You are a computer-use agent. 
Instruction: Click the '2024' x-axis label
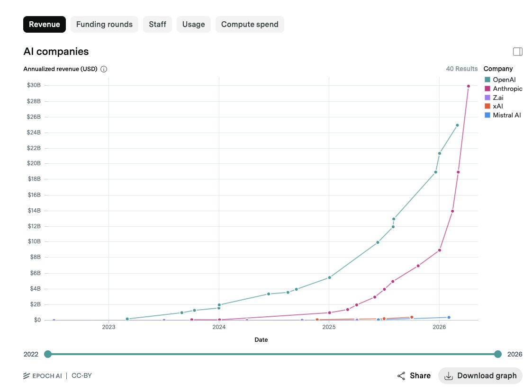219,327
